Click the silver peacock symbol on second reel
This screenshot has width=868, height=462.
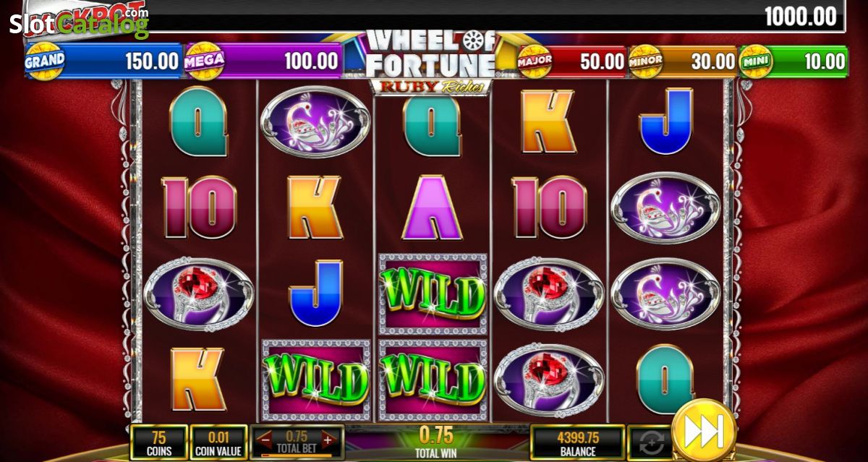pyautogui.click(x=315, y=121)
